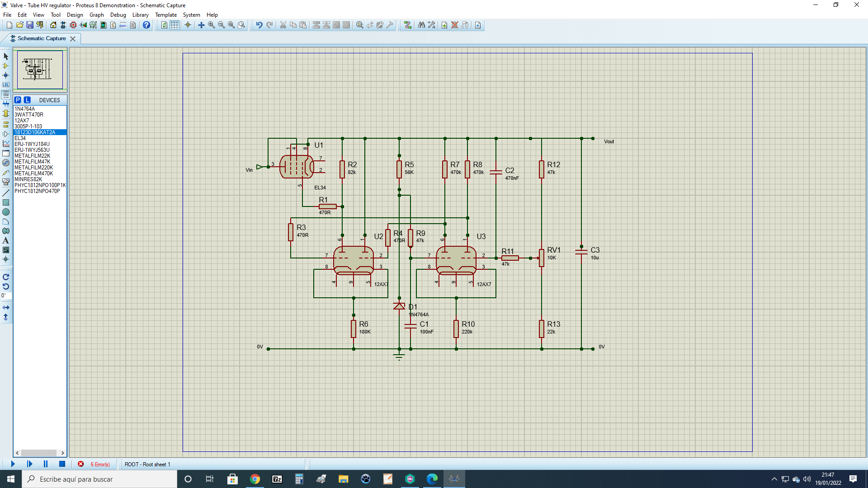Click the Zoom In magnifier
Image resolution: width=868 pixels, height=488 pixels.
point(211,25)
